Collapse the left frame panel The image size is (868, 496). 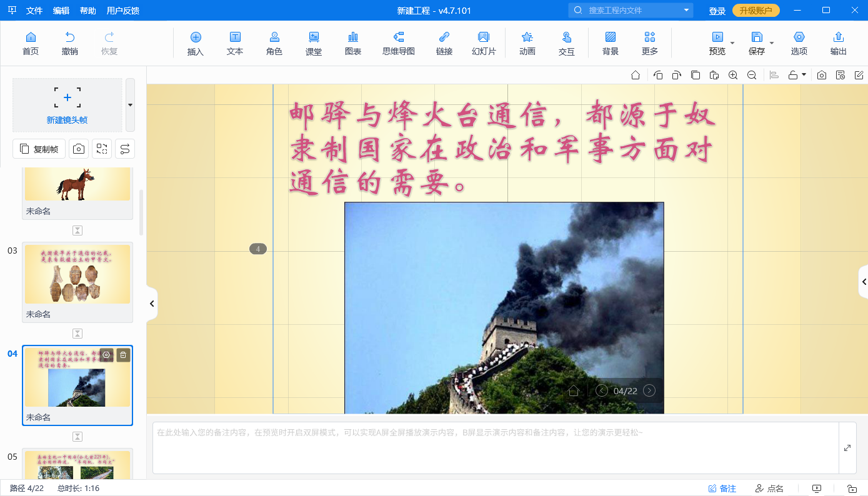(x=151, y=304)
